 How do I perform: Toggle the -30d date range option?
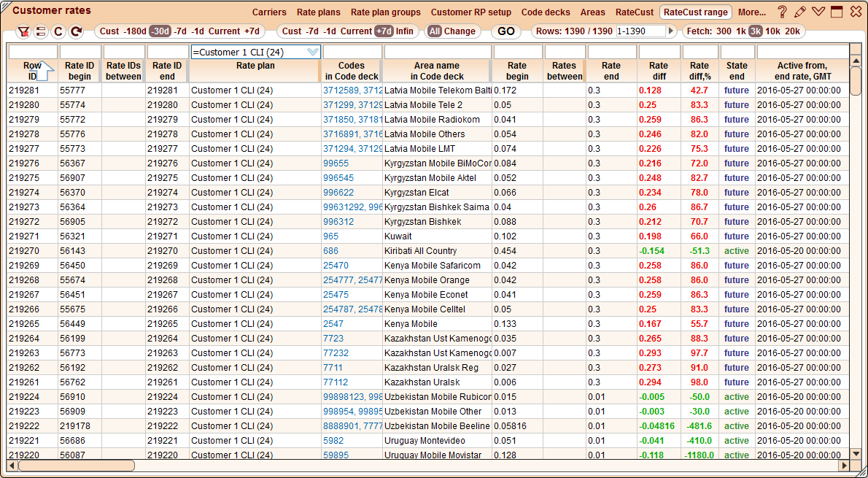click(x=160, y=31)
